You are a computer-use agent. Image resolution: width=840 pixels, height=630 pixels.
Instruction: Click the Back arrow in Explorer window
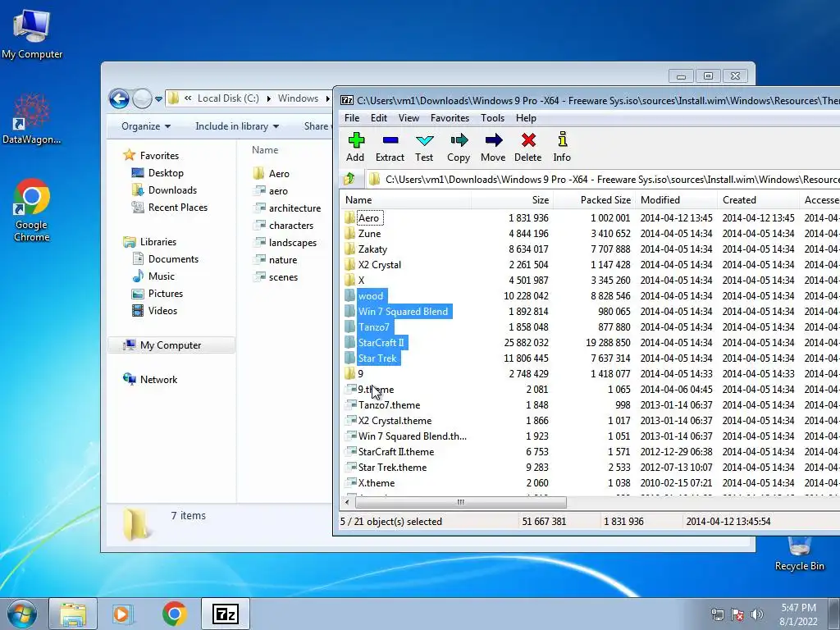tap(119, 98)
